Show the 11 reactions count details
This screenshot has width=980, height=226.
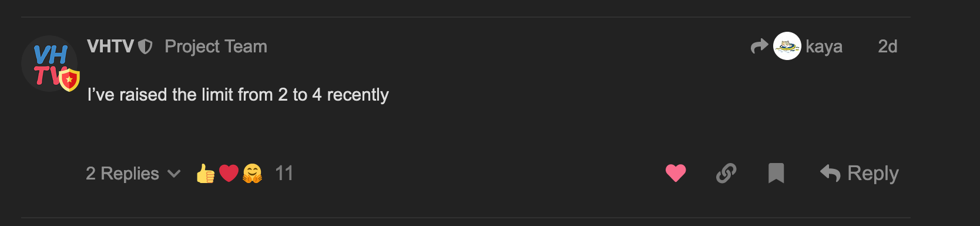pos(284,173)
